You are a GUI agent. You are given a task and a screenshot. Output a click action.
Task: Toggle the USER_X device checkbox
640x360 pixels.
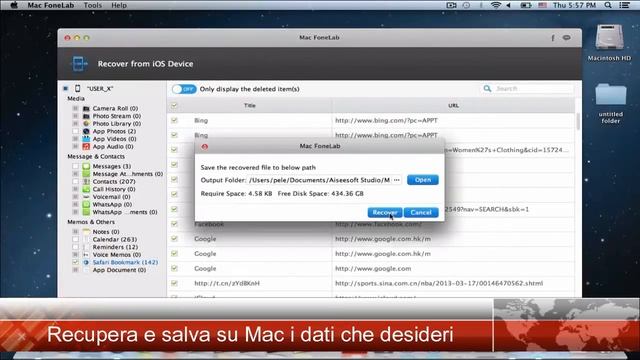(66, 89)
